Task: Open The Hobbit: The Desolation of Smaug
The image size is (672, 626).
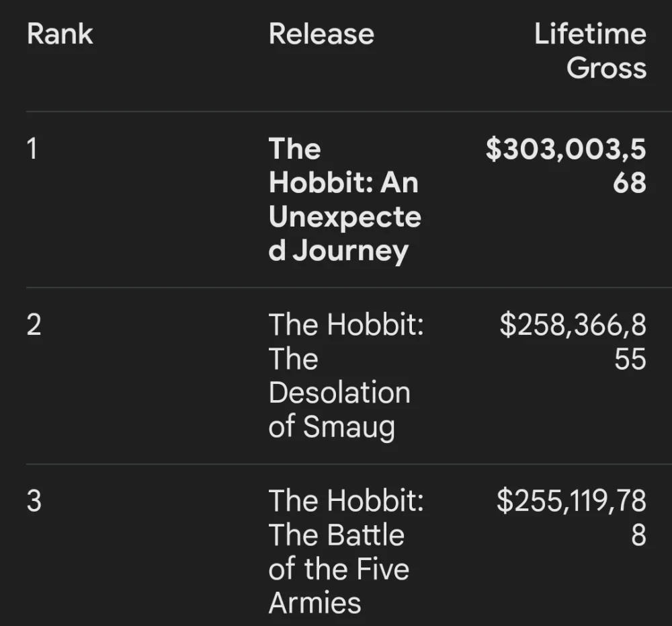Action: (346, 376)
